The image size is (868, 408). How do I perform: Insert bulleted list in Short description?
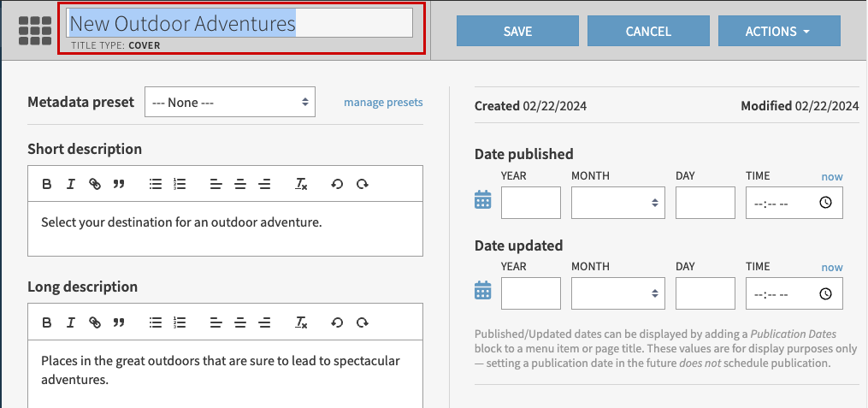(155, 184)
